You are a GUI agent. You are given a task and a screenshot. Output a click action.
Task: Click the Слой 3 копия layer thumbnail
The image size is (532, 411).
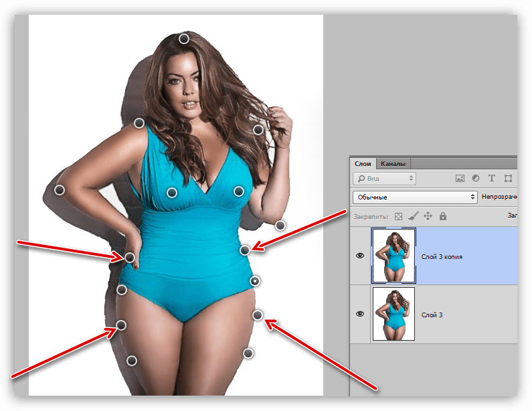pos(393,256)
